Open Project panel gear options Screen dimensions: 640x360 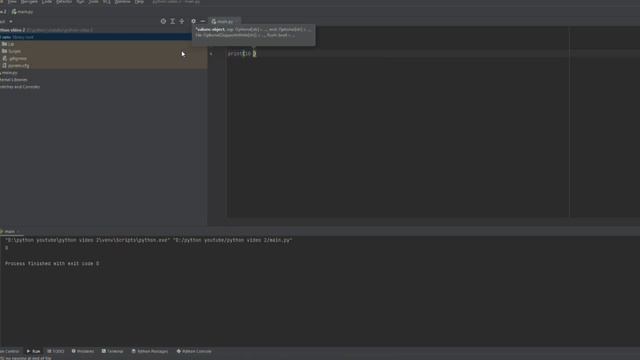tap(193, 21)
